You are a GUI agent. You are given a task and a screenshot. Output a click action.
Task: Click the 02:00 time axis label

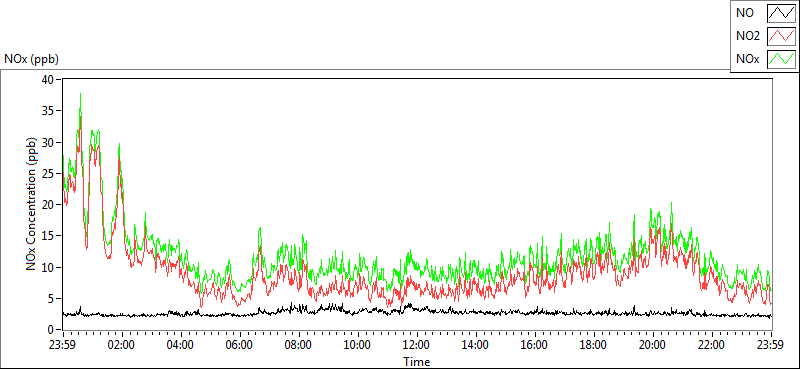pyautogui.click(x=122, y=345)
